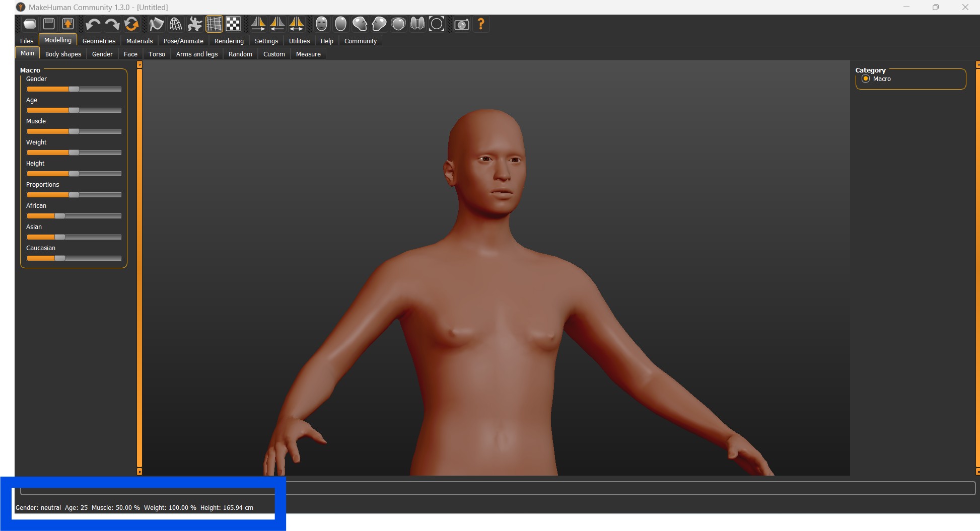Switch to front face view
Image resolution: width=980 pixels, height=531 pixels.
(321, 24)
